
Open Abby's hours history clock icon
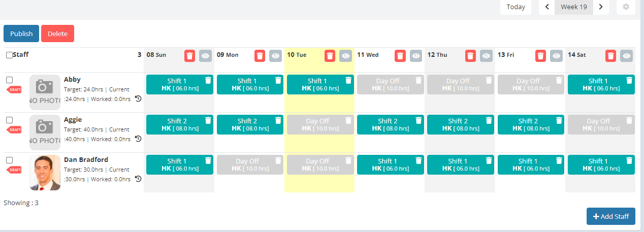pyautogui.click(x=138, y=98)
